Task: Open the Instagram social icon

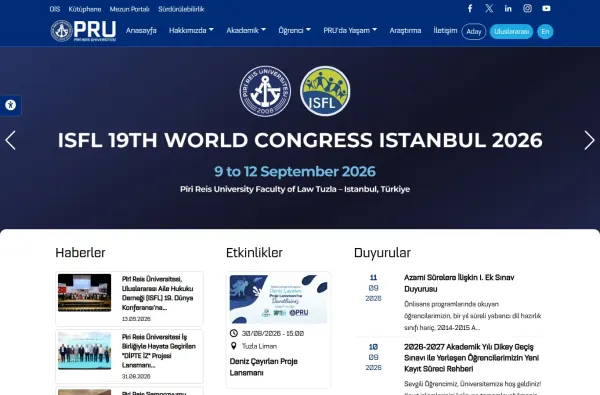Action: click(x=527, y=8)
